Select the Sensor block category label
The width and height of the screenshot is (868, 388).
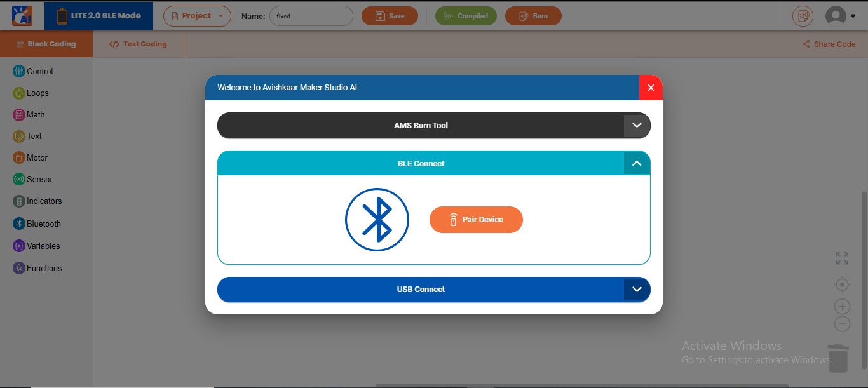click(x=39, y=180)
